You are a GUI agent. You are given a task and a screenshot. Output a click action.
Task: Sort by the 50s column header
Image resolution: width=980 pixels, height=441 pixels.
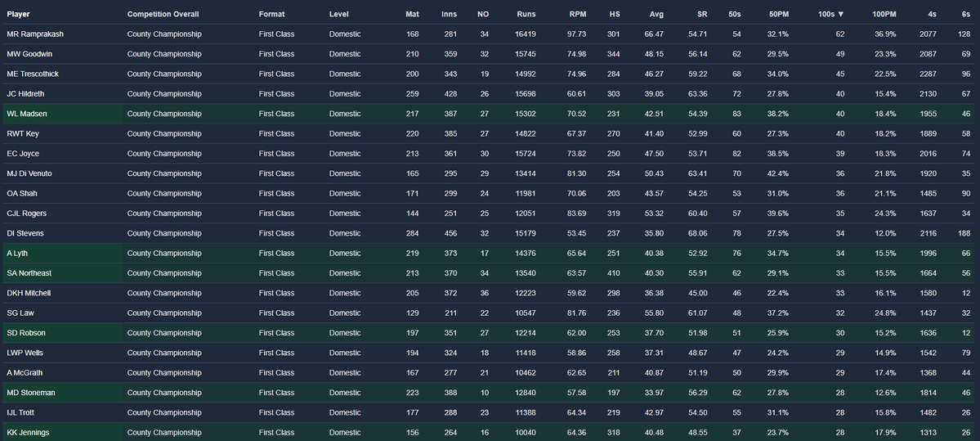[734, 14]
